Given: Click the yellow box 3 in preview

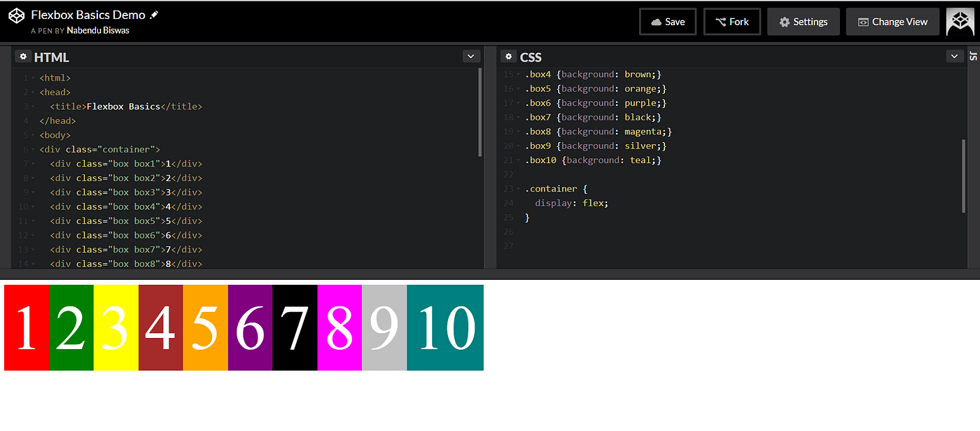Looking at the screenshot, I should pyautogui.click(x=116, y=327).
